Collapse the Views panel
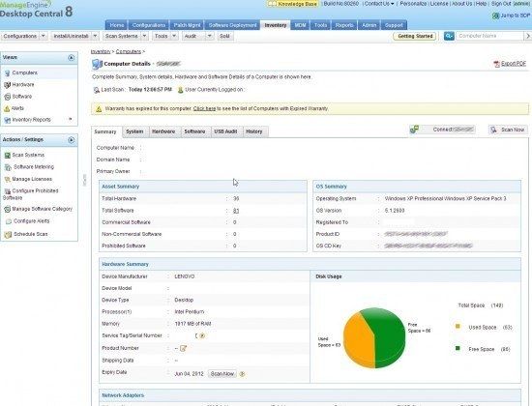Screen dimensions: 532x406 click(71, 58)
